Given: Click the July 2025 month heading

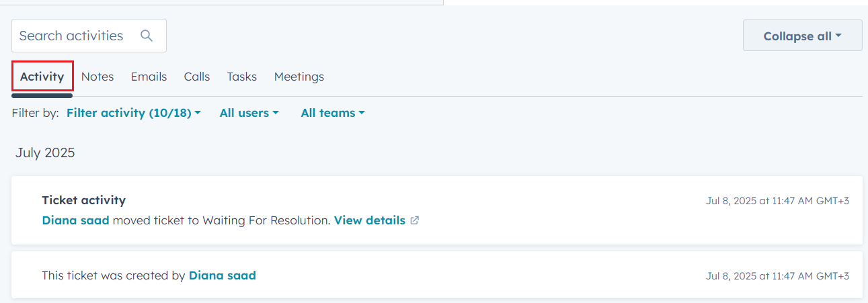Looking at the screenshot, I should [x=45, y=153].
